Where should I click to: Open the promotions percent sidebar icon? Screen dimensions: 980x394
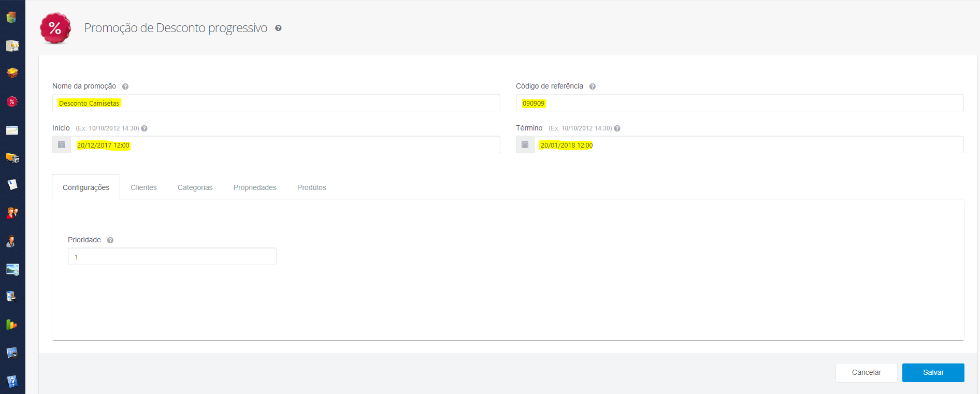pos(12,101)
